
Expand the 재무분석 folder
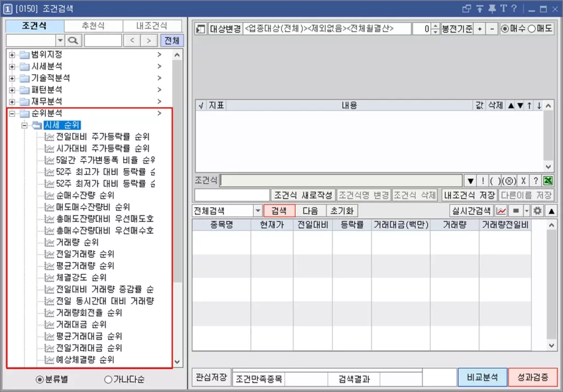point(12,102)
